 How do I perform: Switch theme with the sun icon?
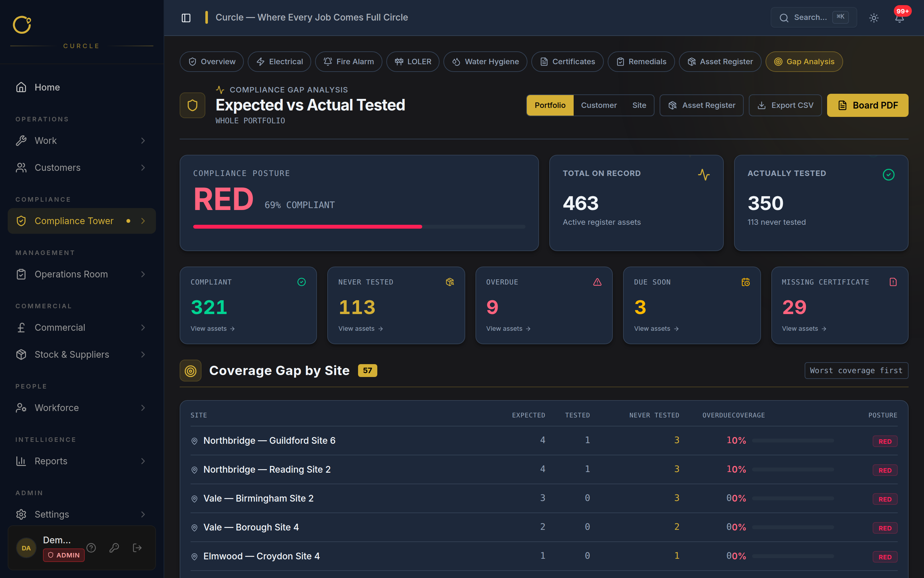[x=874, y=18]
